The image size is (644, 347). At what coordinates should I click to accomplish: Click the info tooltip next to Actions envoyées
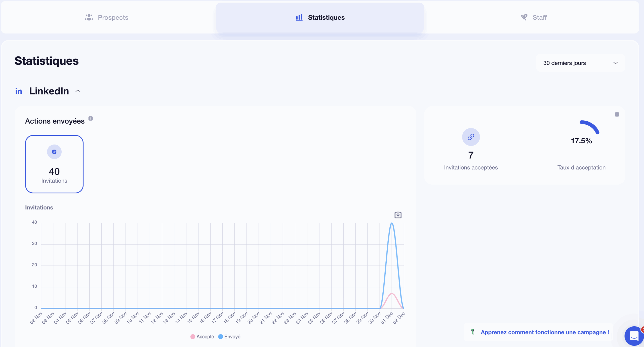[91, 118]
